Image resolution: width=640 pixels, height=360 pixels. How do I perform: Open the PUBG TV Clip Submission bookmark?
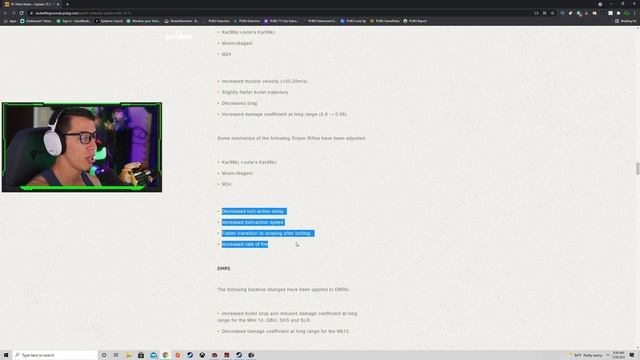pos(281,21)
